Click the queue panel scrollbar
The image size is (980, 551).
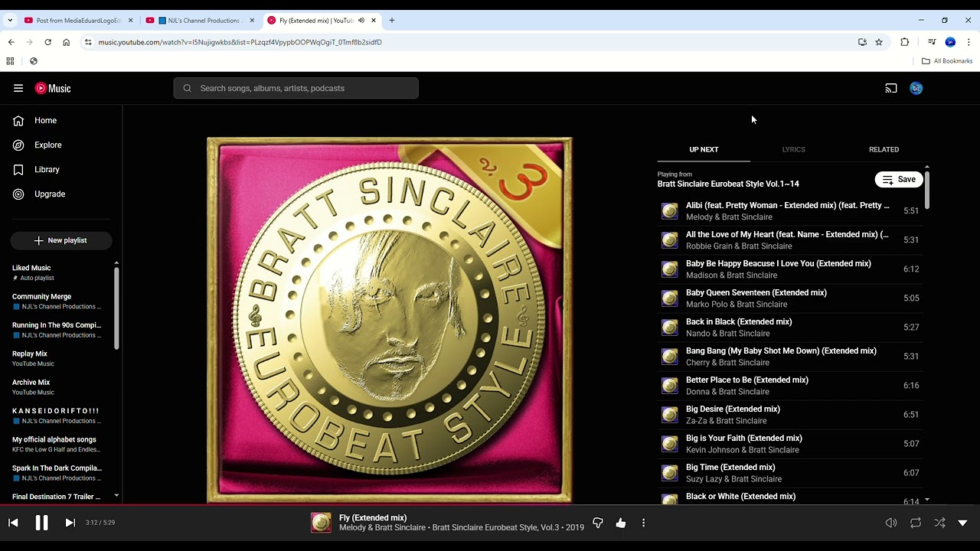coord(927,190)
